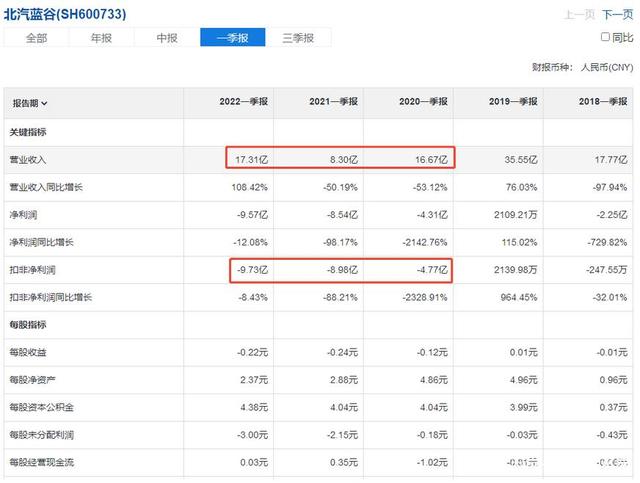640x483 pixels.
Task: Click the 每股指标 section heading
Action: [28, 325]
